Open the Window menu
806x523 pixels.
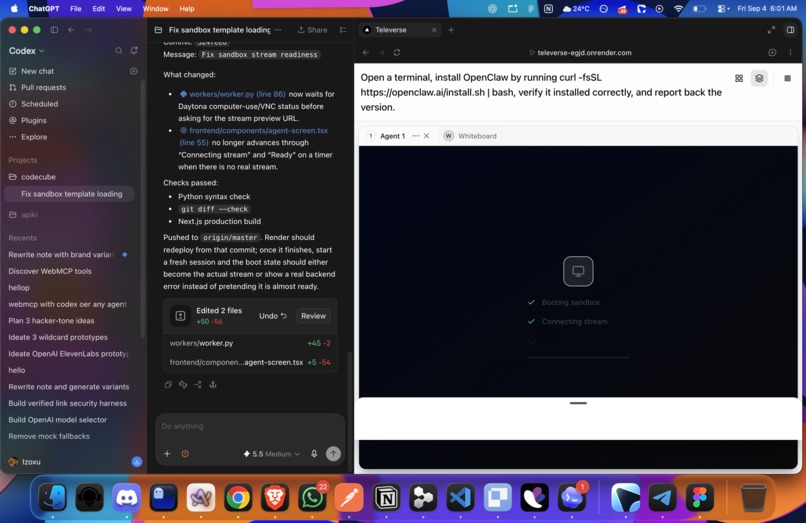pos(155,8)
